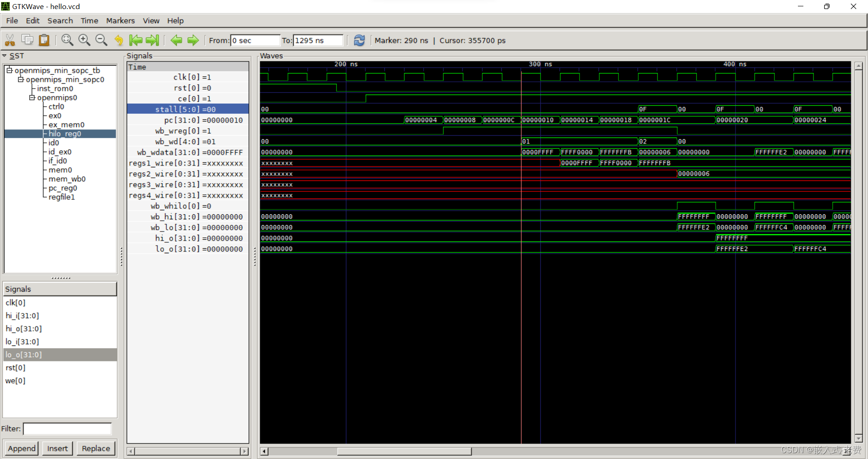
Task: Open the Markers menu
Action: (x=120, y=20)
